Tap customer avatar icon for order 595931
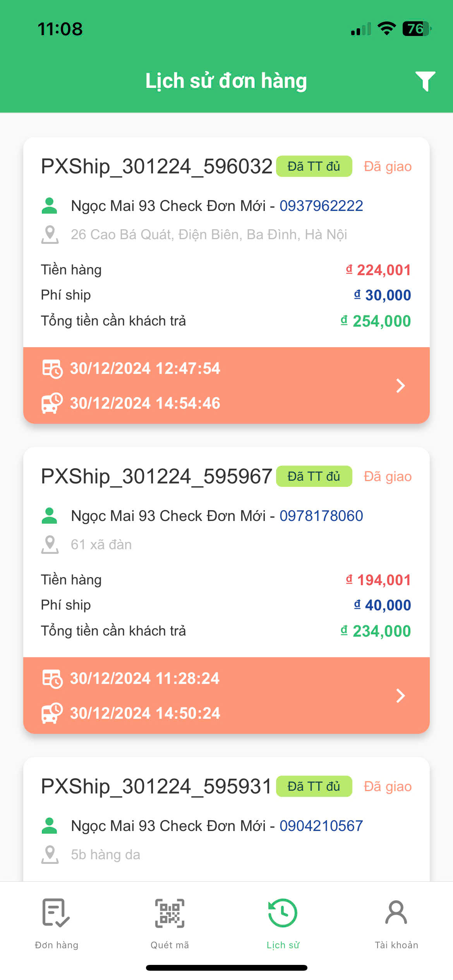This screenshot has width=453, height=980. pyautogui.click(x=50, y=826)
